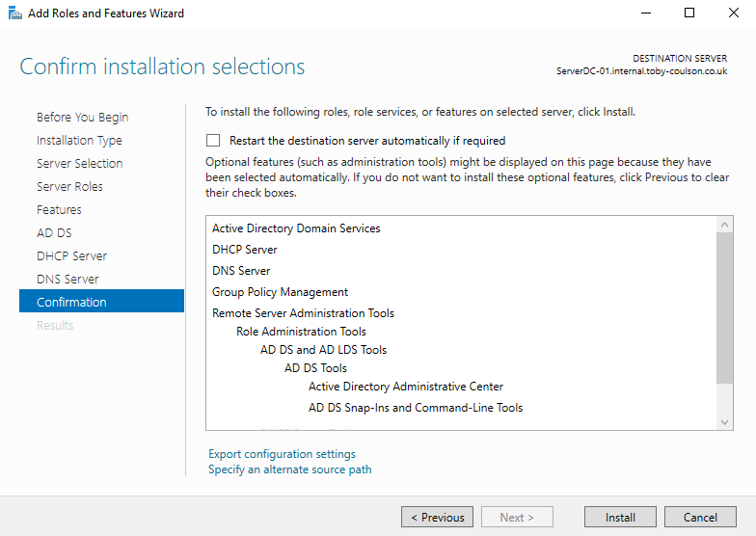Image resolution: width=756 pixels, height=536 pixels.
Task: Open AD DS wizard page
Action: click(54, 232)
